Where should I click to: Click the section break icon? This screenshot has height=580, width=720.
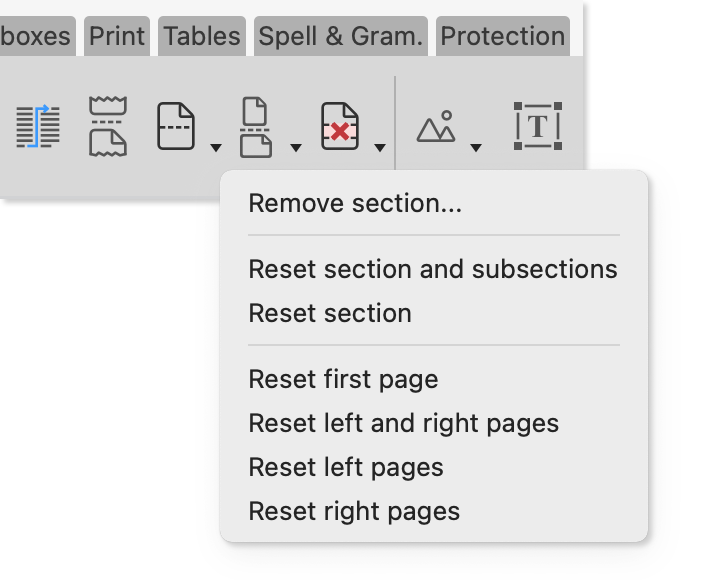click(256, 127)
